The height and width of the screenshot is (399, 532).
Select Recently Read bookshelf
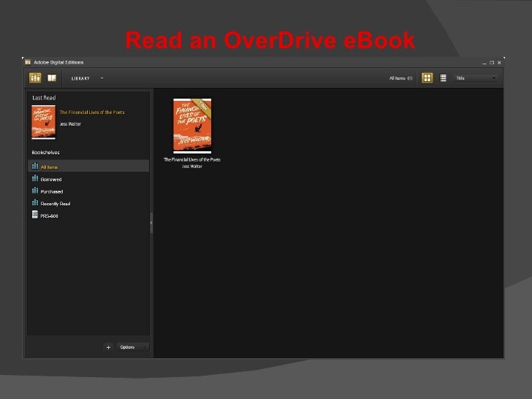pos(88,204)
